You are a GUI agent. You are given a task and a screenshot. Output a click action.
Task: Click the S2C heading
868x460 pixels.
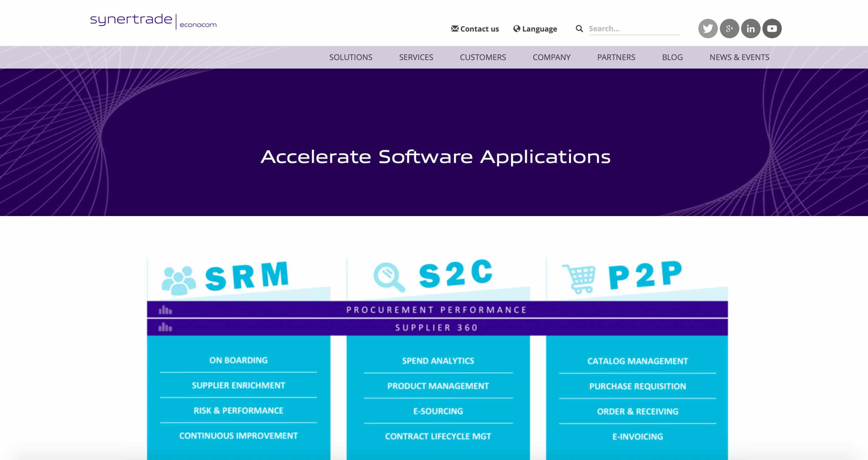pyautogui.click(x=456, y=273)
